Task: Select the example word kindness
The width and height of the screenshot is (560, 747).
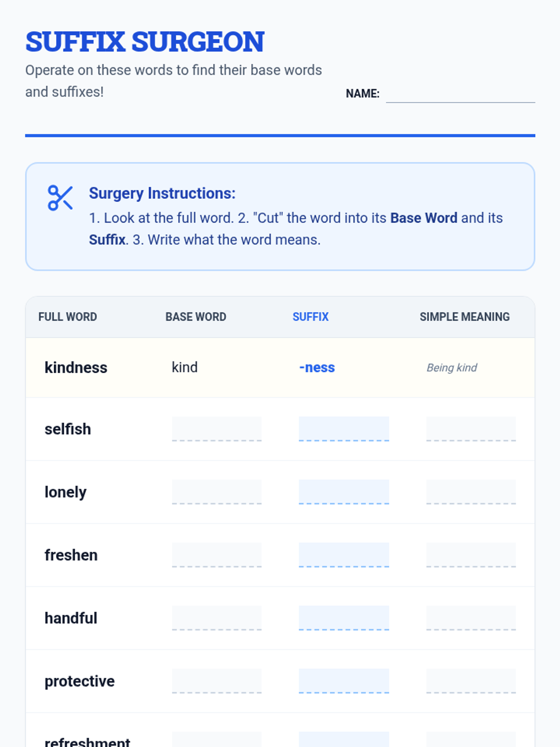Action: (x=76, y=367)
